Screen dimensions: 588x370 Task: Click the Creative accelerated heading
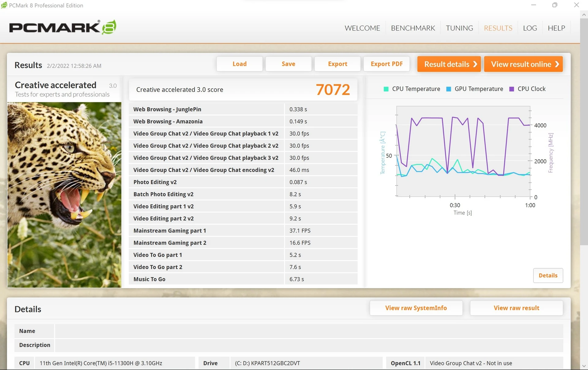[x=55, y=85]
